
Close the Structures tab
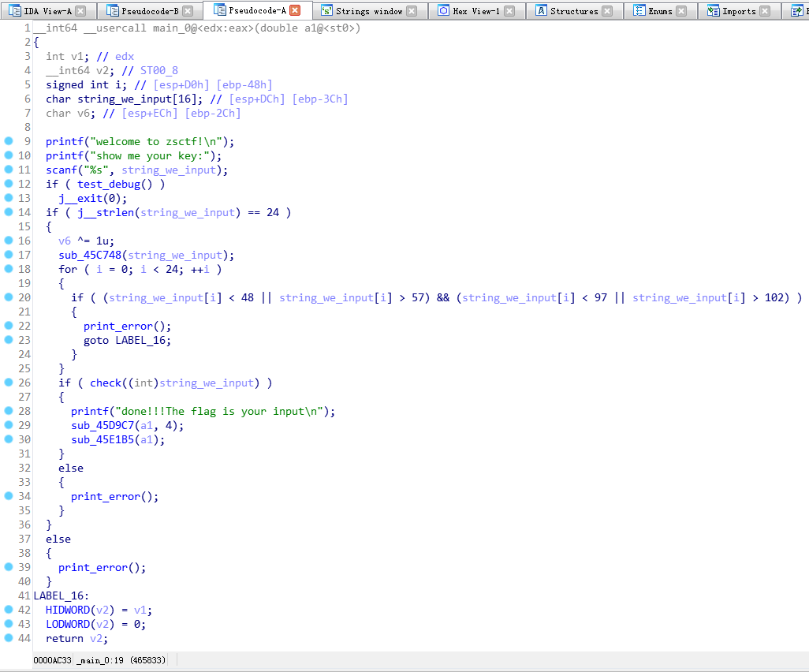click(x=607, y=11)
